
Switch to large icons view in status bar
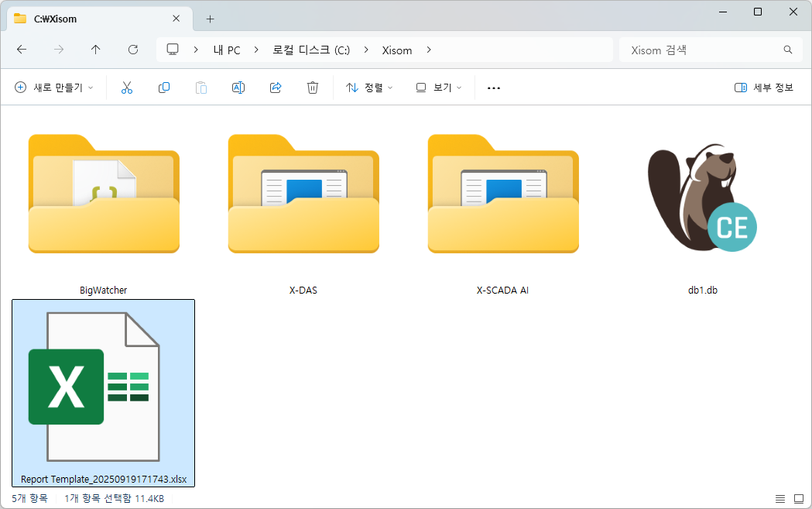point(799,498)
